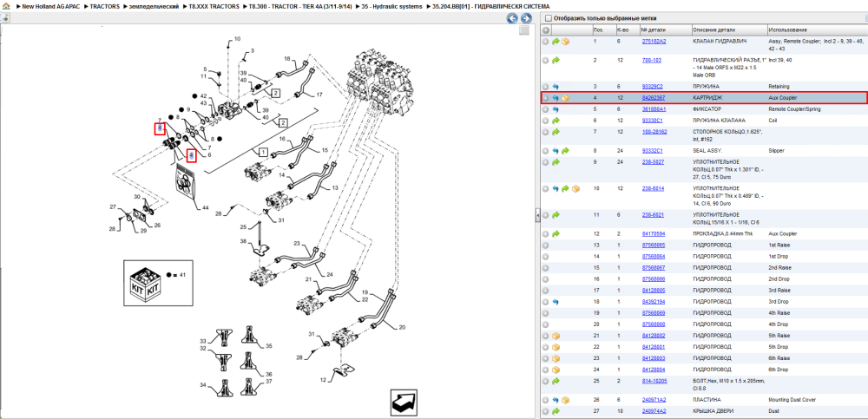Click box icon in highlighted row 84262367

pos(566,98)
